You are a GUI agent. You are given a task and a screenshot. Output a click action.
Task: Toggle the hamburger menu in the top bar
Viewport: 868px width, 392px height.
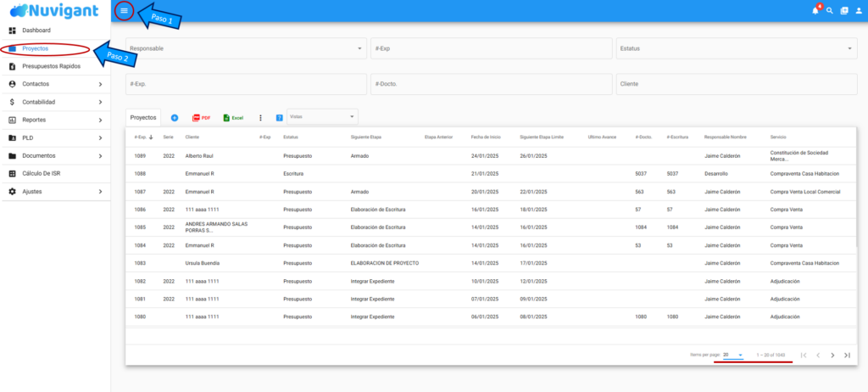click(124, 10)
